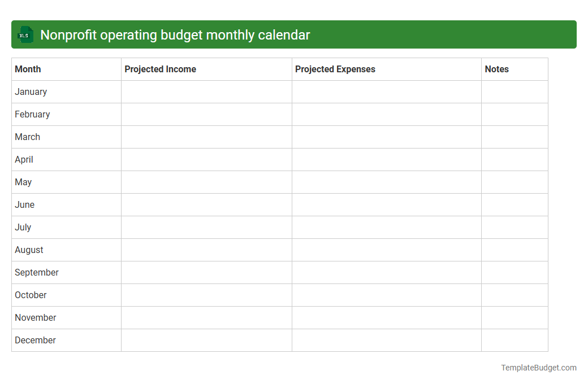Select the February month cell
This screenshot has height=384, width=588.
(32, 114)
